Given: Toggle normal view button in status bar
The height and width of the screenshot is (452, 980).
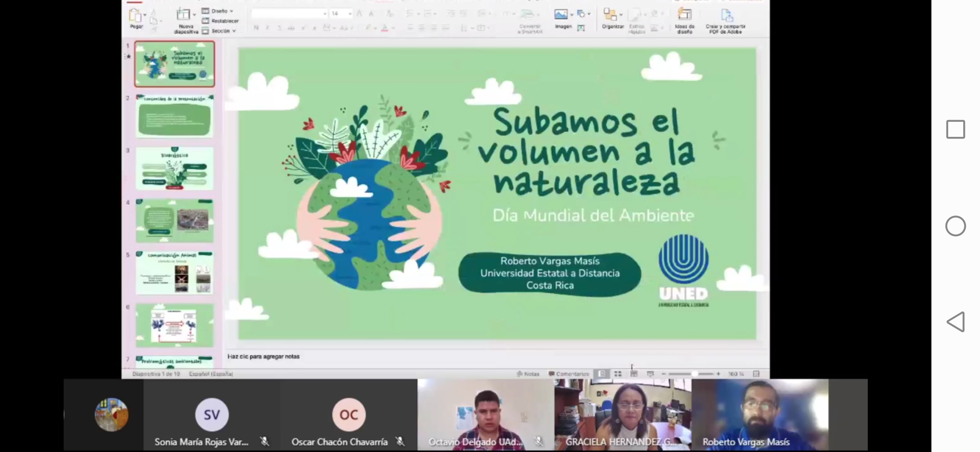Looking at the screenshot, I should (602, 374).
